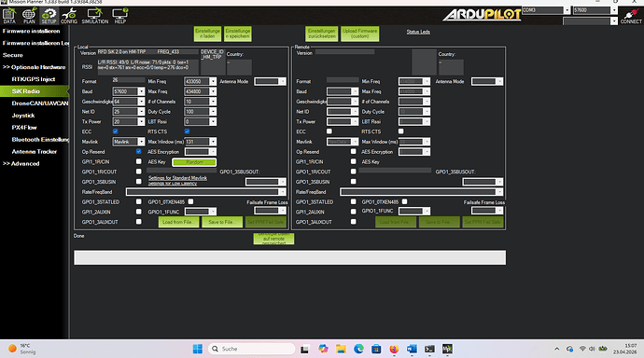The width and height of the screenshot is (644, 358).
Task: Open Microsoft Edge from the taskbar
Action: (358, 349)
